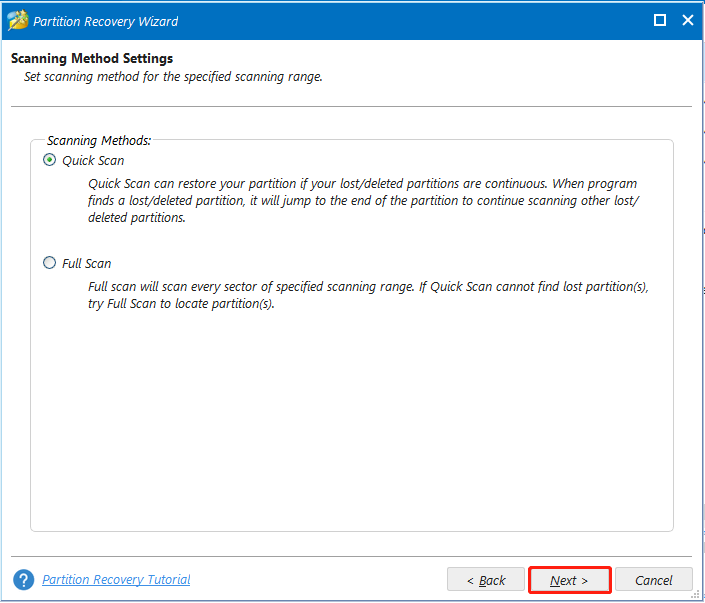Click the Full scan description paragraph
Viewport: 705px width, 603px height.
pyautogui.click(x=368, y=295)
